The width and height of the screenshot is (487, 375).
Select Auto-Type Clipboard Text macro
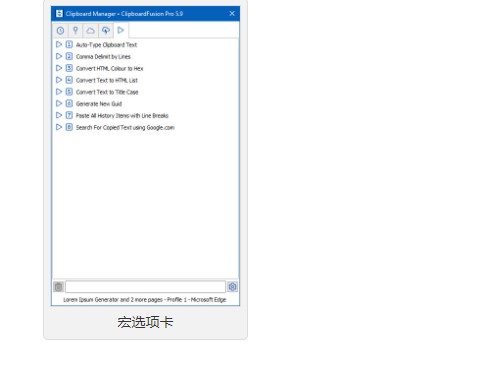(106, 45)
